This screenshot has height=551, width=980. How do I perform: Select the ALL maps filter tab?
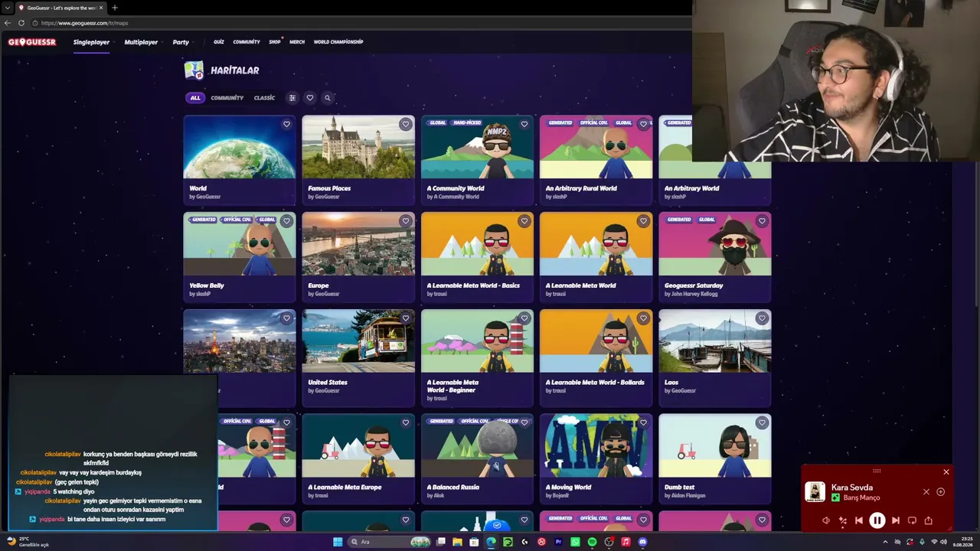(x=195, y=98)
